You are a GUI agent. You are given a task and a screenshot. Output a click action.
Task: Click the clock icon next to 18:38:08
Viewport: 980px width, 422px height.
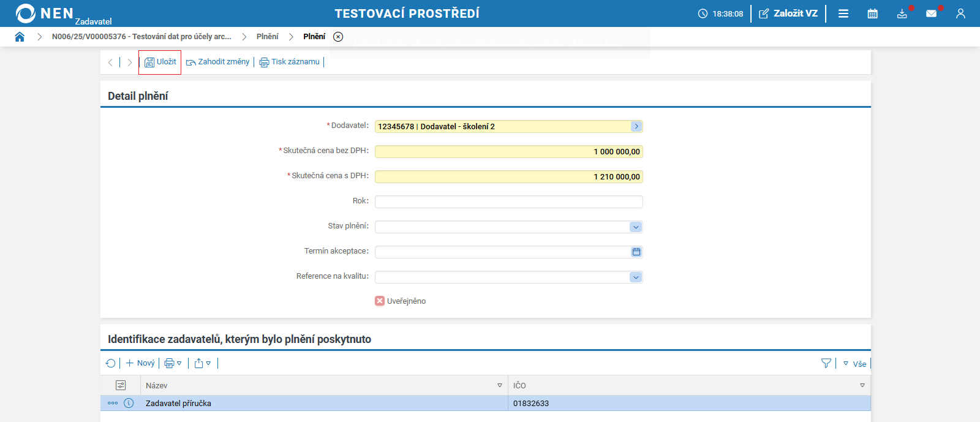pyautogui.click(x=703, y=13)
